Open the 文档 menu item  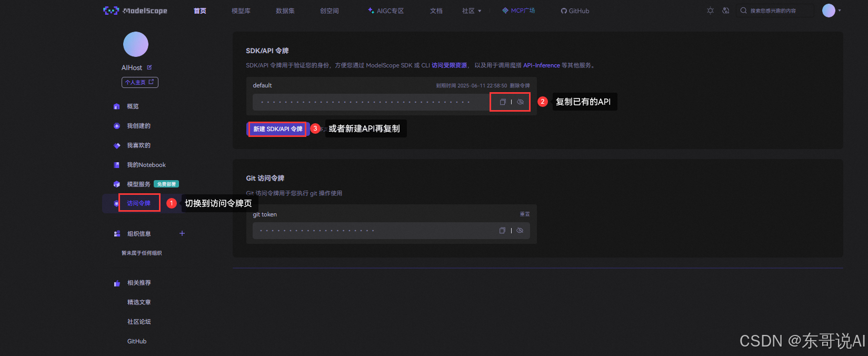click(x=436, y=11)
